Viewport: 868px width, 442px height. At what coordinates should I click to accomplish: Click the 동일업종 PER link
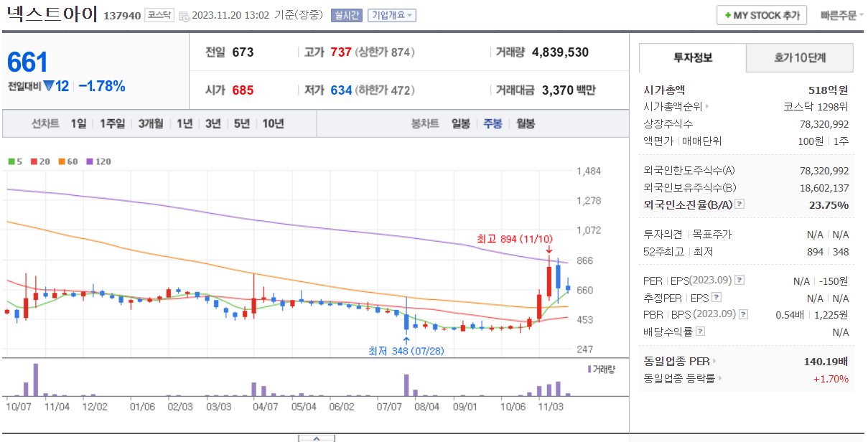(677, 361)
